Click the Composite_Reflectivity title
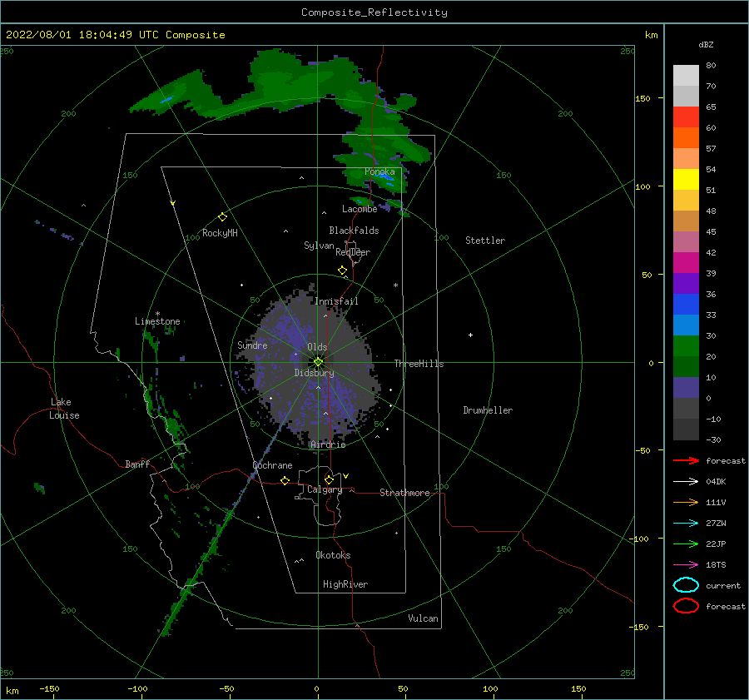This screenshot has width=749, height=700. click(374, 12)
